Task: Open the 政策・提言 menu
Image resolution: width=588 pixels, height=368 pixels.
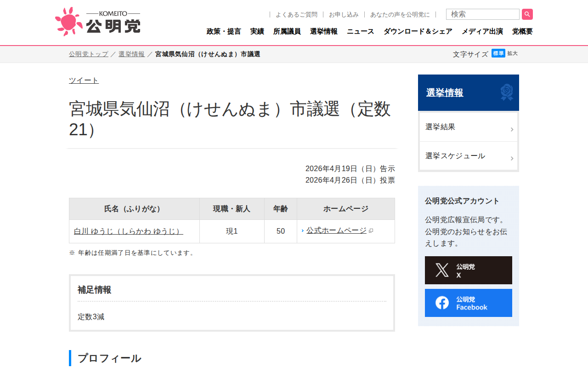Action: coord(224,31)
